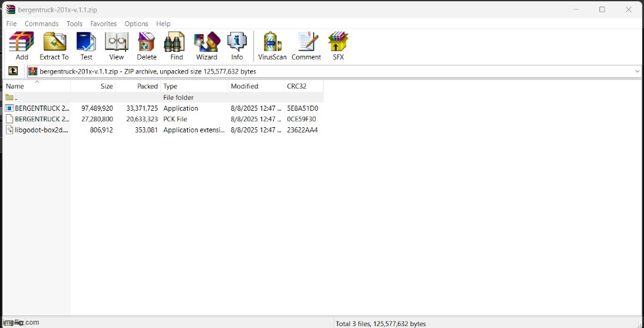Image resolution: width=644 pixels, height=328 pixels.
Task: Sort by the CRC32 column header
Action: pyautogui.click(x=303, y=86)
